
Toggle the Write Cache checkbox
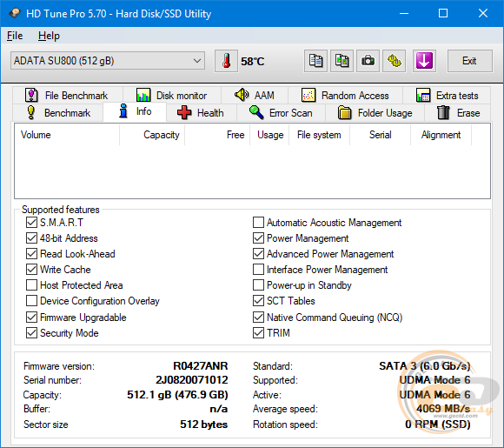(31, 270)
